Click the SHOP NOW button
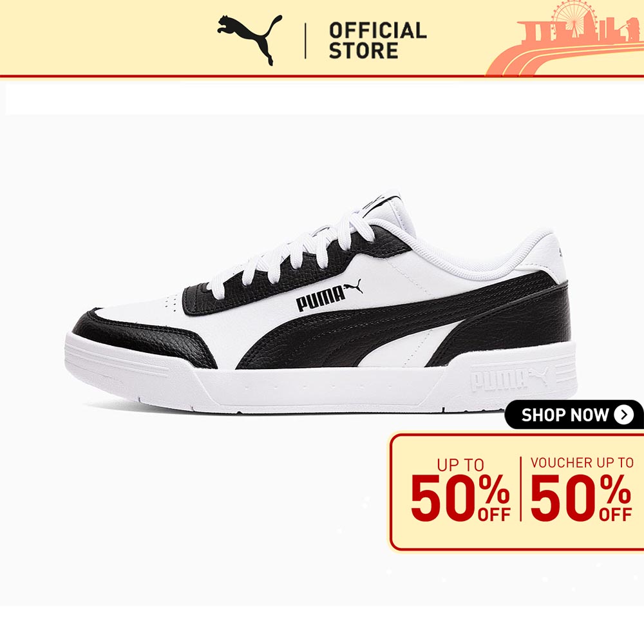 click(x=574, y=415)
